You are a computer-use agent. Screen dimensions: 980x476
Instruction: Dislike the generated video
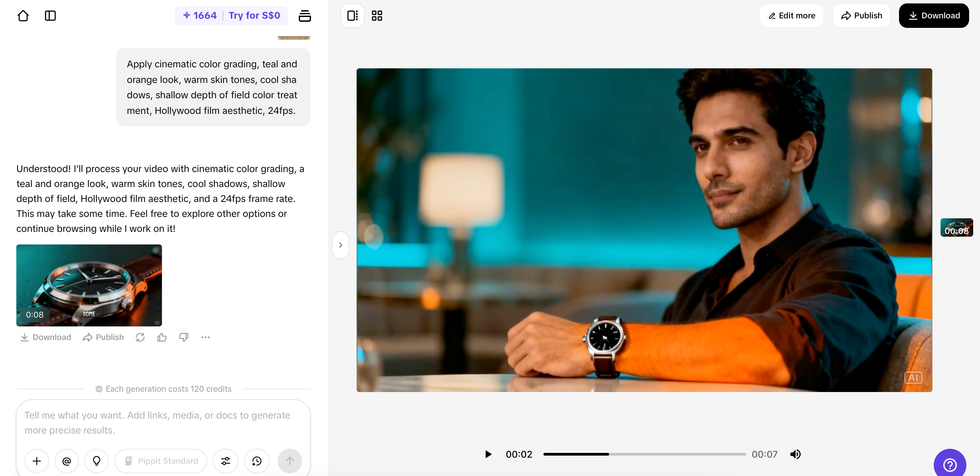tap(184, 337)
